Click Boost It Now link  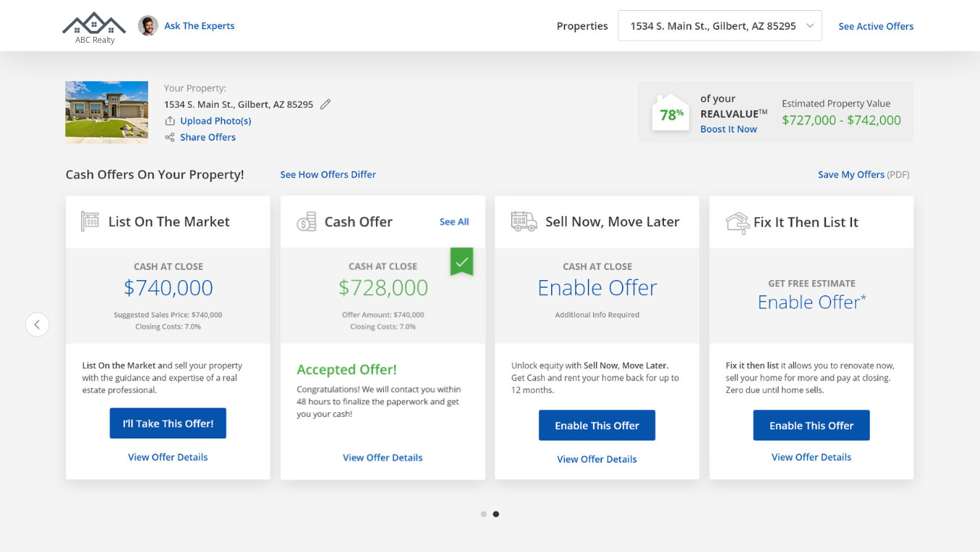[x=728, y=129]
